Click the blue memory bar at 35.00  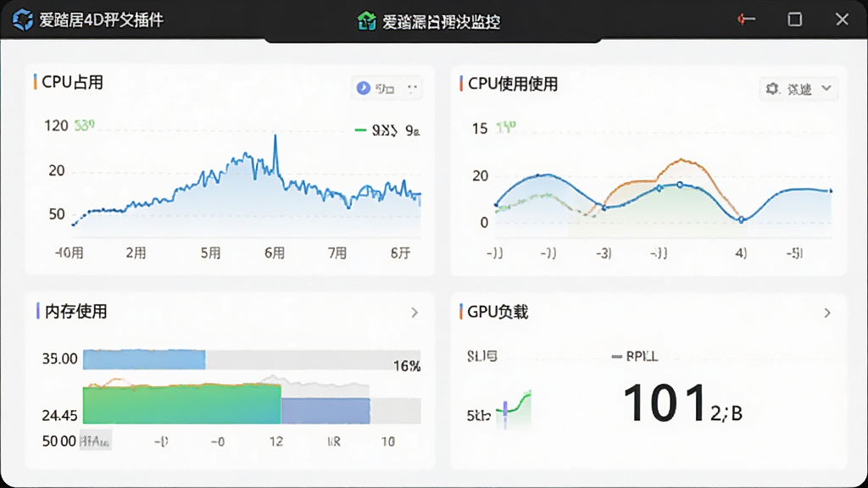point(144,359)
